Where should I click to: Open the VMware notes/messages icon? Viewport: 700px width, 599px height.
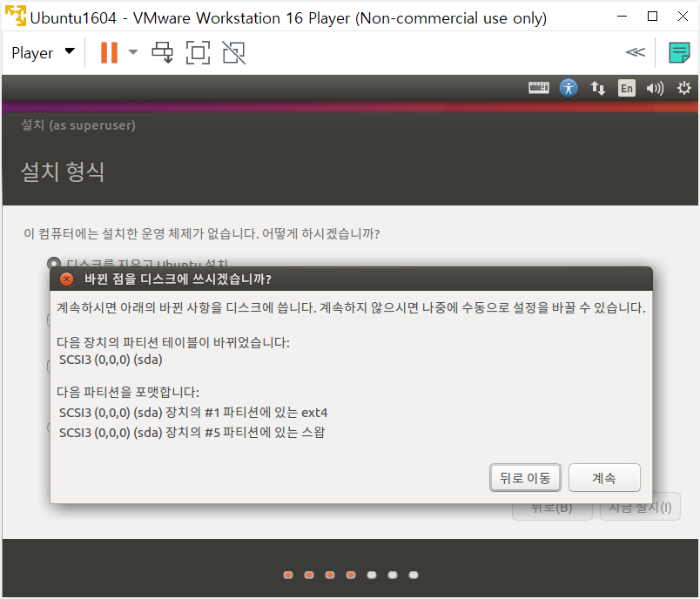pos(679,52)
